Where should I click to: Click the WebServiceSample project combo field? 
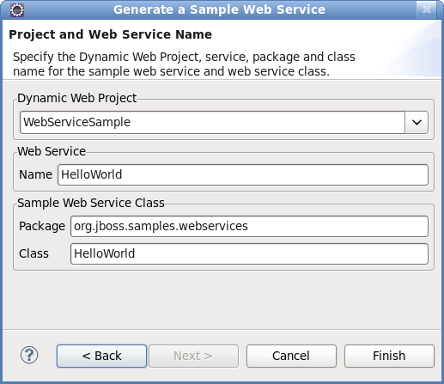pos(212,122)
